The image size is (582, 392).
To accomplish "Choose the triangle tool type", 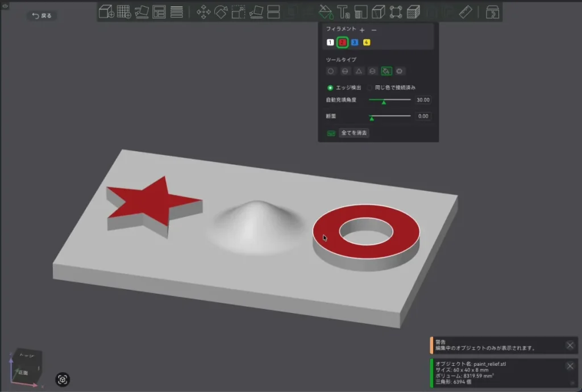I will tap(359, 71).
